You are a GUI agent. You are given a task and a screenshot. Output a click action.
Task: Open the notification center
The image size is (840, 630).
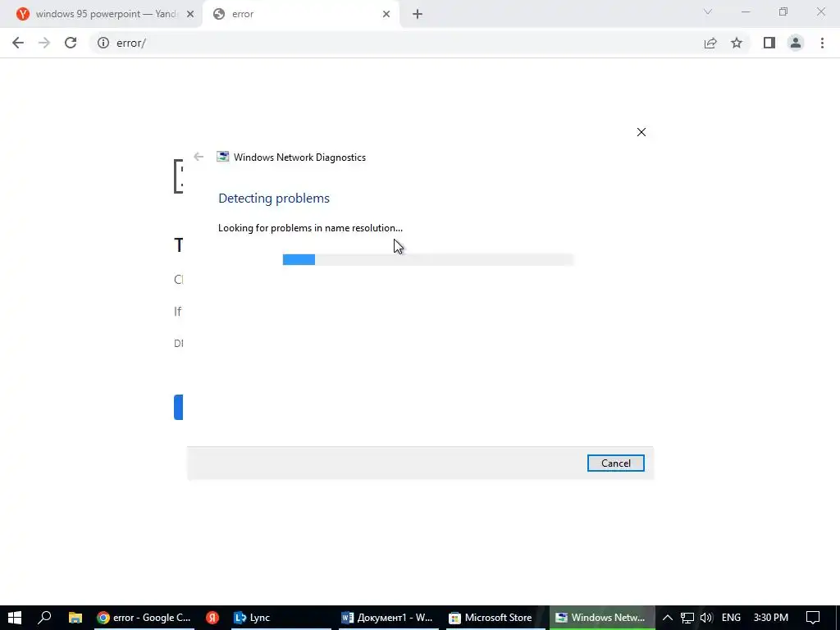[x=813, y=618]
